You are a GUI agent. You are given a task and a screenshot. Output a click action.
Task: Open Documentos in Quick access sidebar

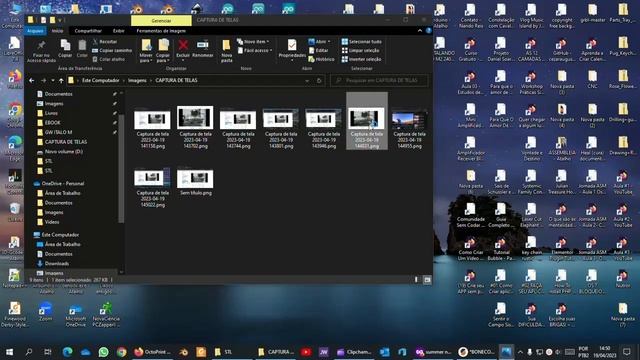coord(58,94)
